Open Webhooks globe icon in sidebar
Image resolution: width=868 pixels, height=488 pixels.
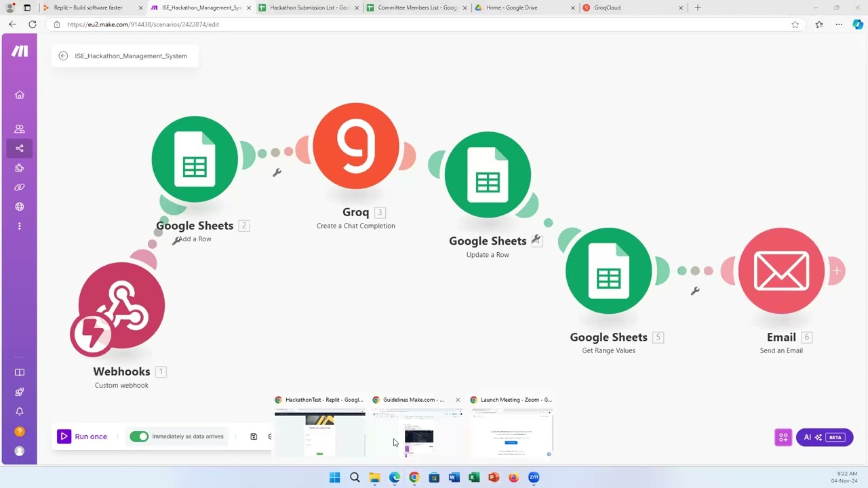20,207
